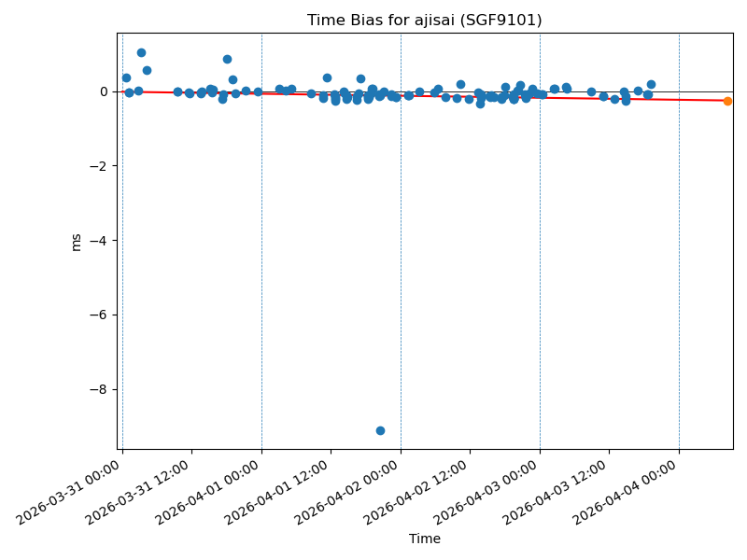The width and height of the screenshot is (747, 560).
Task: Click the 'Time' x-axis label
Action: click(x=424, y=539)
